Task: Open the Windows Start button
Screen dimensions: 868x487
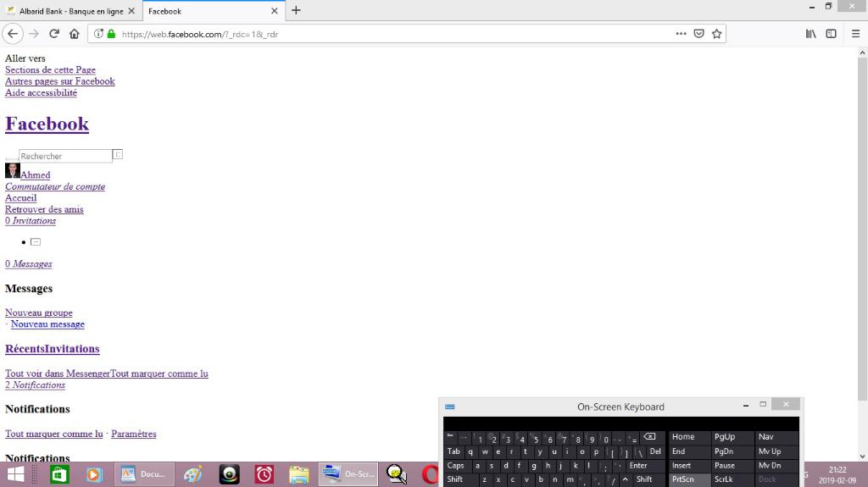Action: pos(15,475)
